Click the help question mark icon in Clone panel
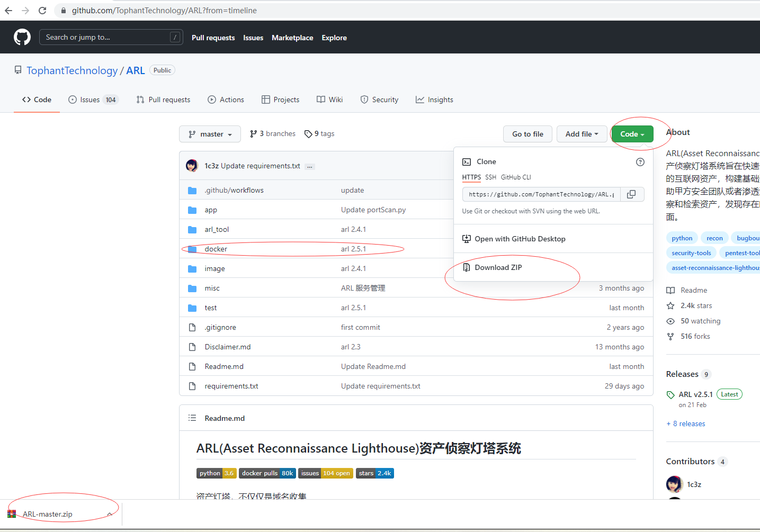 pyautogui.click(x=640, y=162)
